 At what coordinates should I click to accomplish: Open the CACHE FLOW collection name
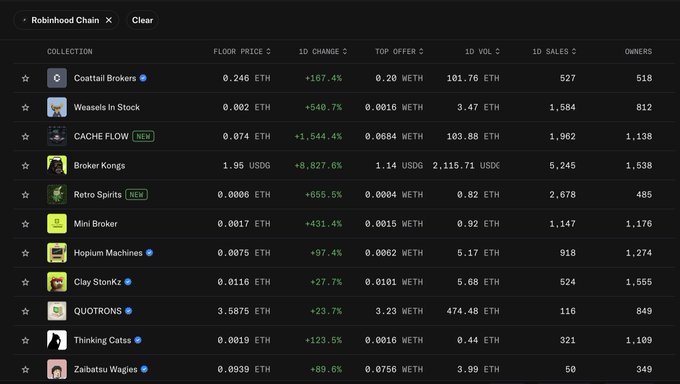point(101,136)
